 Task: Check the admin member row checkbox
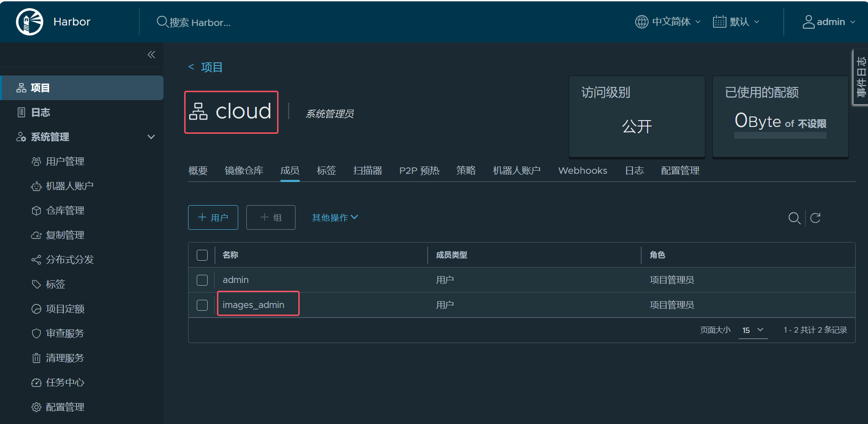[202, 280]
